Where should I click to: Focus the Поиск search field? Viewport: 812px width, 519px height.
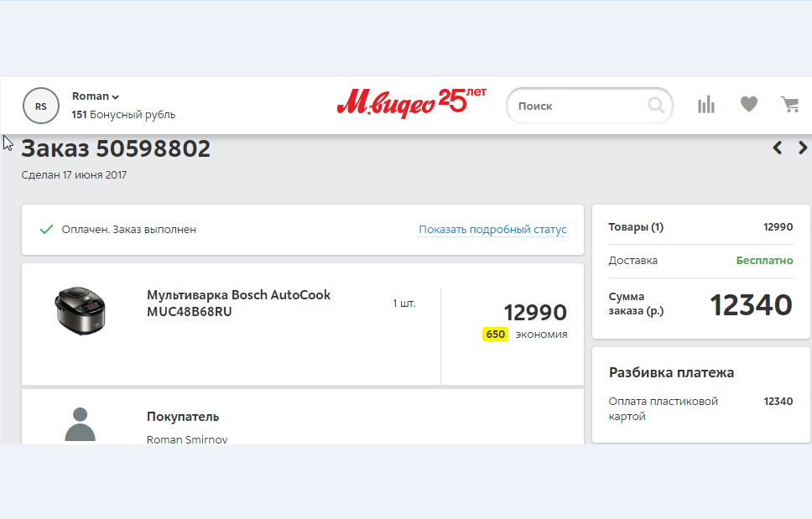pos(579,106)
